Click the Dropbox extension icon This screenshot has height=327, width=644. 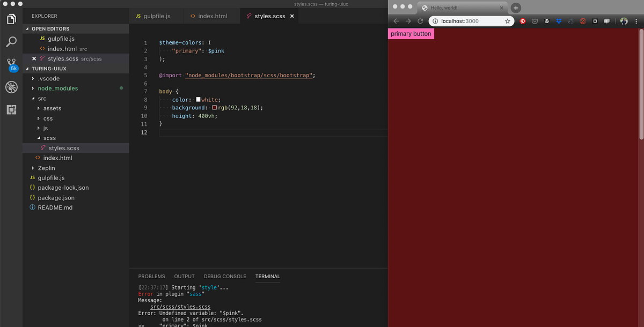tap(559, 21)
